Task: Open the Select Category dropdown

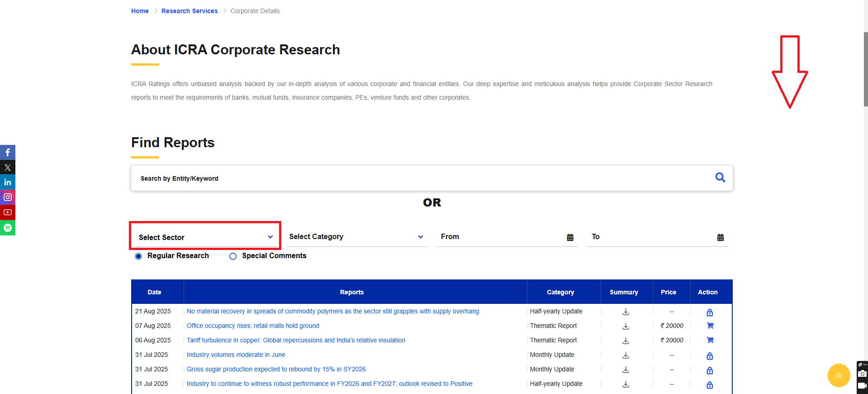Action: (356, 237)
